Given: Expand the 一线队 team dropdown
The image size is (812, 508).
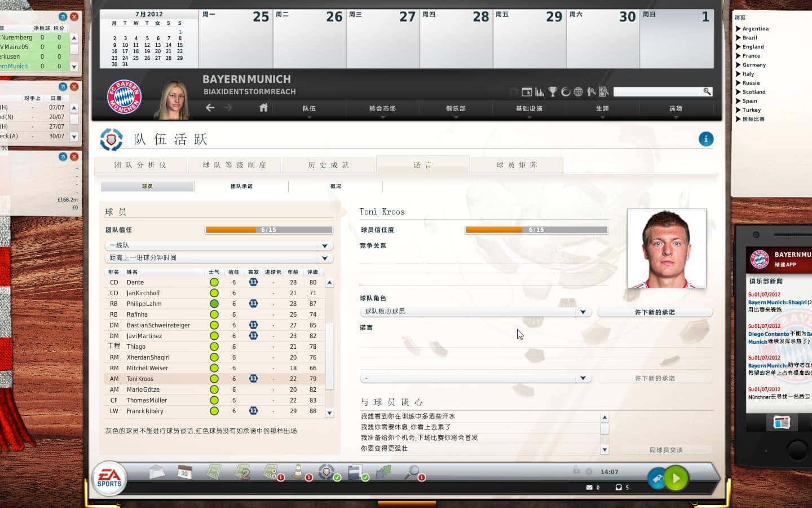Looking at the screenshot, I should (x=219, y=246).
